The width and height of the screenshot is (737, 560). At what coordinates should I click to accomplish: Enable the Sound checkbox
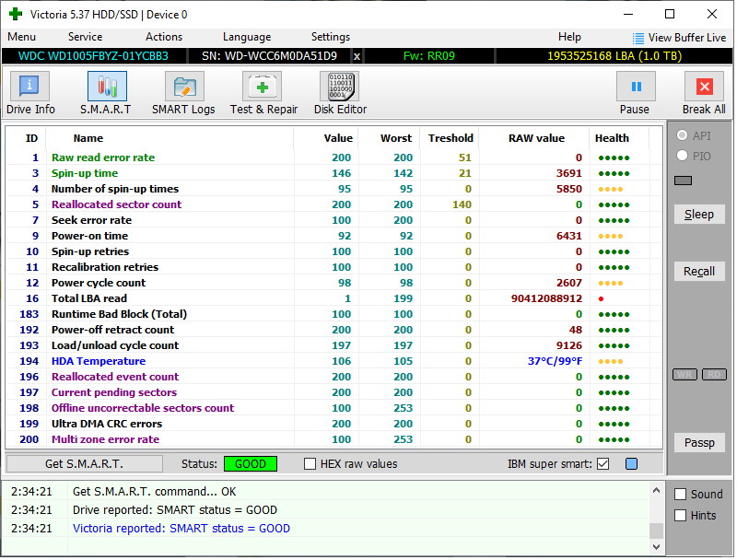681,495
